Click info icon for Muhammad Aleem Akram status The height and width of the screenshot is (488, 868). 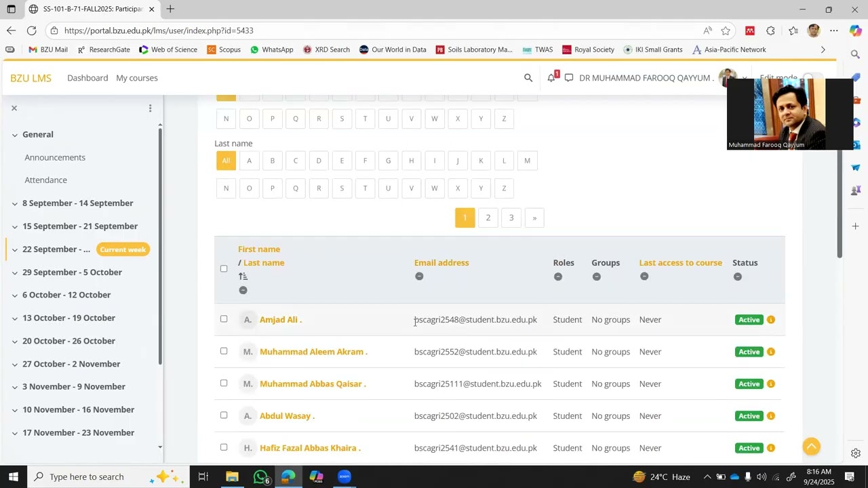771,352
